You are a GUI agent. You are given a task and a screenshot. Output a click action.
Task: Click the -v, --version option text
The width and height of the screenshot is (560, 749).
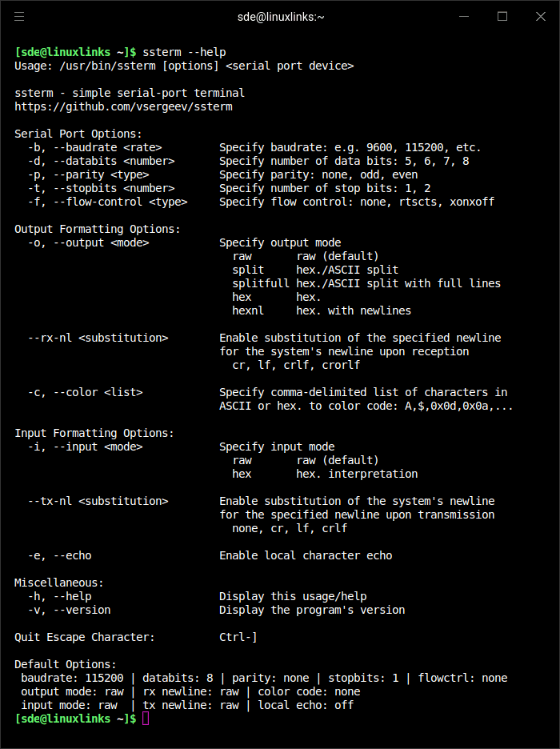tap(69, 611)
